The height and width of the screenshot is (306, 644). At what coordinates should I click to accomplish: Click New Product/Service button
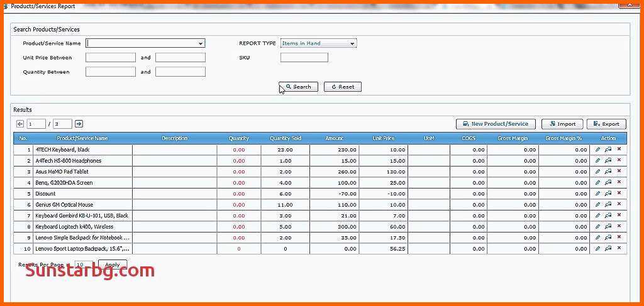click(x=496, y=124)
